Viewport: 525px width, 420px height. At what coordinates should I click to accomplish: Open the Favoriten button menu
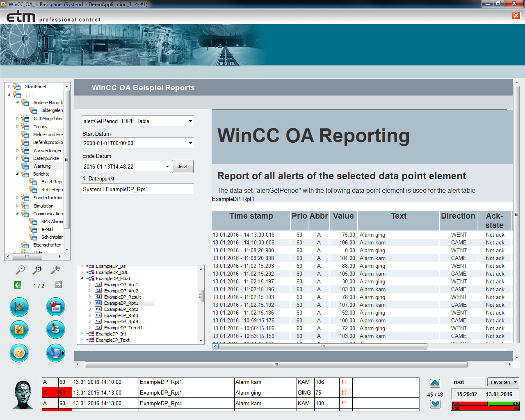coord(503,382)
